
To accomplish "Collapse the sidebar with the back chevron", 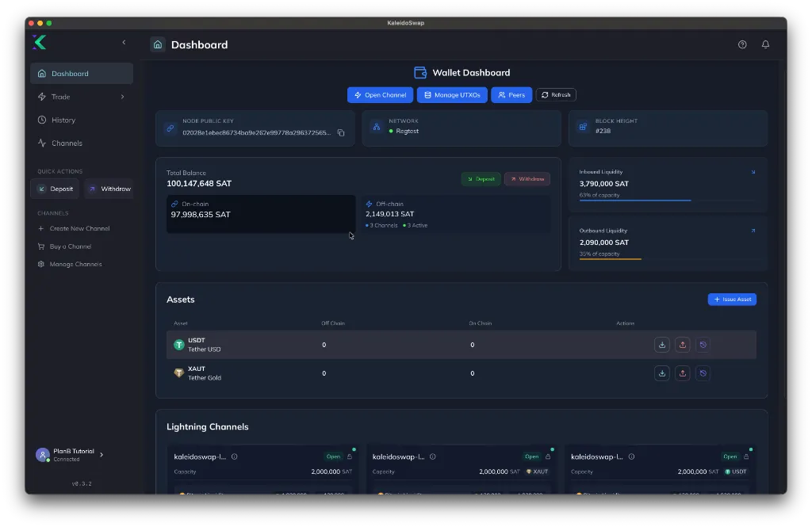I will [124, 43].
